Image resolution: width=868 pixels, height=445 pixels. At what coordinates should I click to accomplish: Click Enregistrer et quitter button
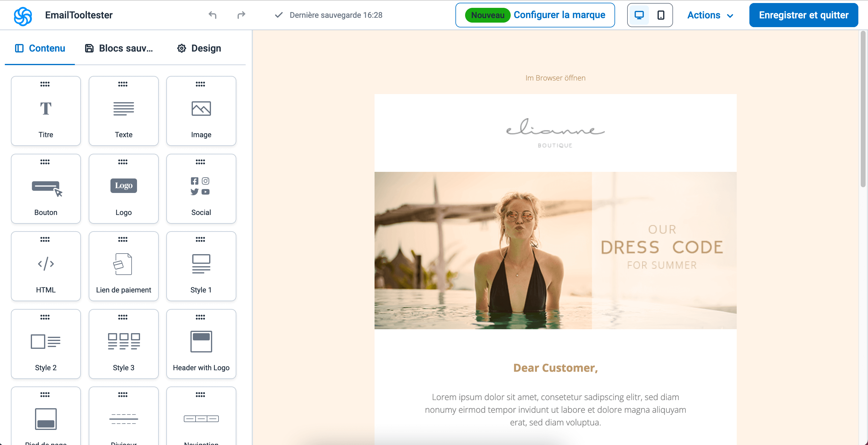(803, 15)
